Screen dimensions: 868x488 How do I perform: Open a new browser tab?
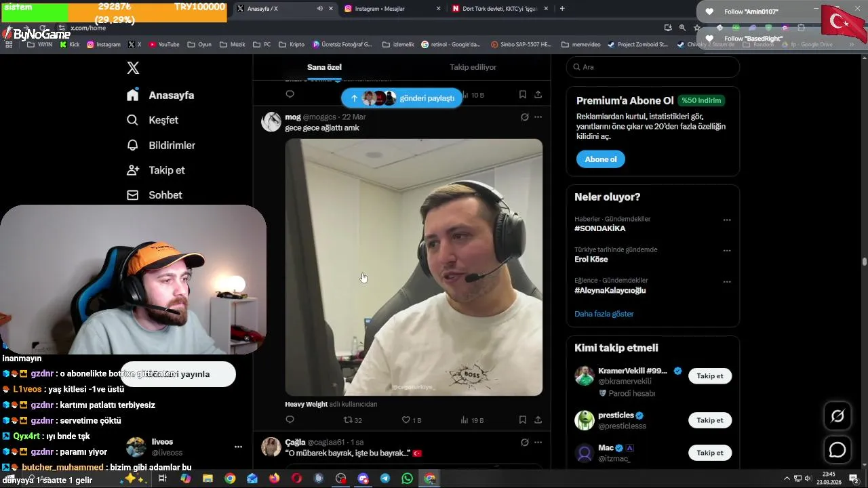pyautogui.click(x=562, y=9)
